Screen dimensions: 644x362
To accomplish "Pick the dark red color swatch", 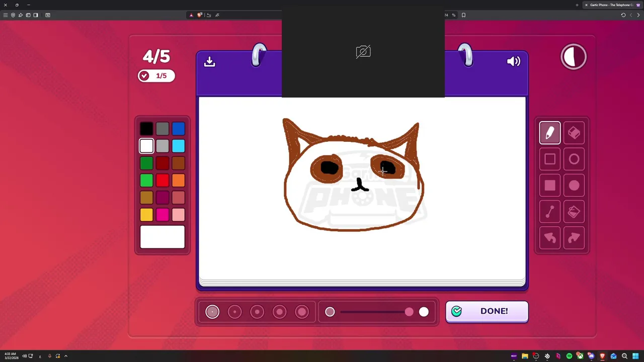I will (163, 163).
